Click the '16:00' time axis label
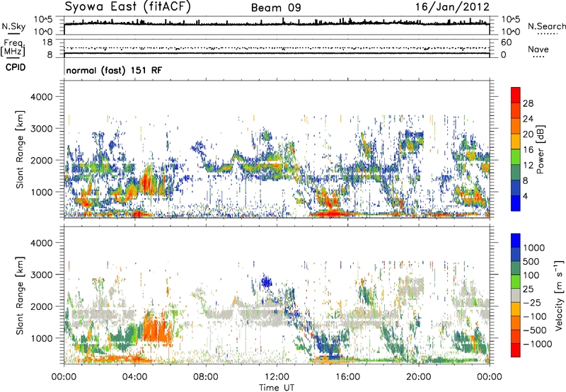Screen dimensions: 566x392 [347, 377]
